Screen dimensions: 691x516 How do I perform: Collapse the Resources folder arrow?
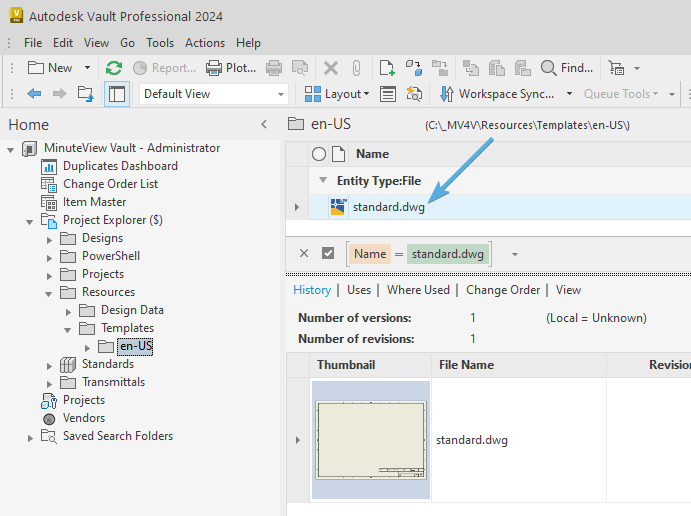(48, 294)
